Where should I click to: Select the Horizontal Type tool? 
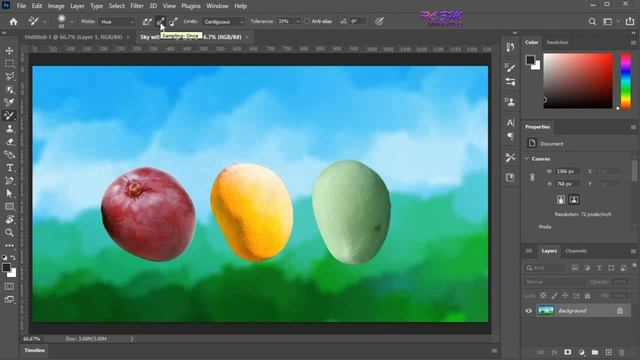(9, 168)
